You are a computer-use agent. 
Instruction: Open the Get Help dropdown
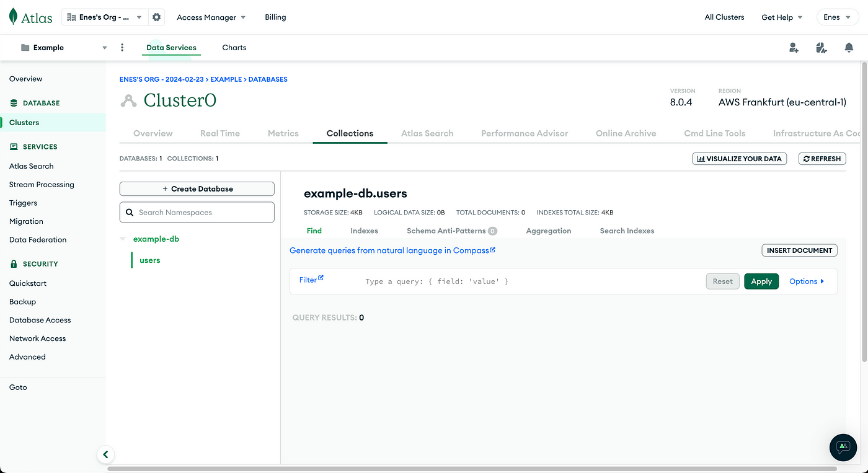(x=782, y=17)
